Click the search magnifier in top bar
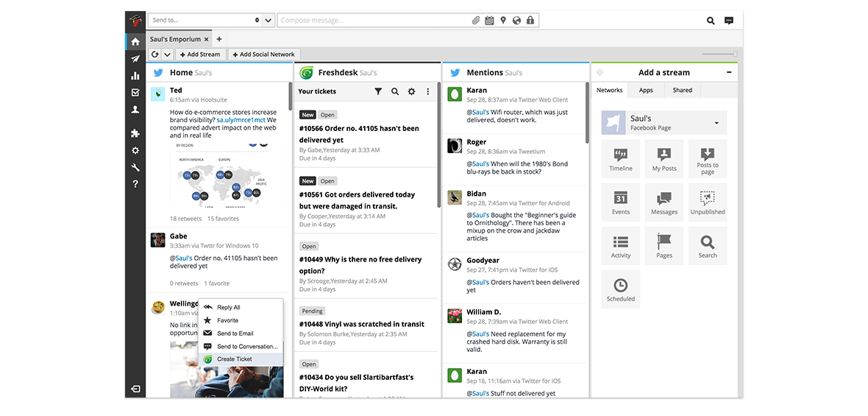Viewport: 868px width, 416px height. click(711, 21)
